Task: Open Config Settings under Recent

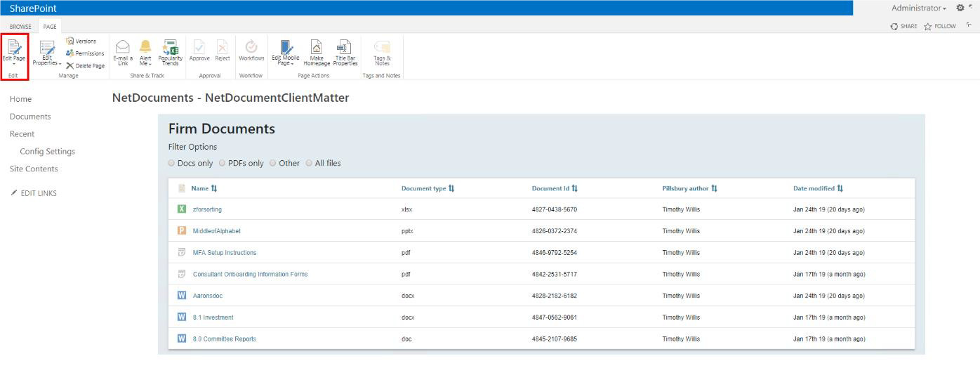Action: click(47, 151)
